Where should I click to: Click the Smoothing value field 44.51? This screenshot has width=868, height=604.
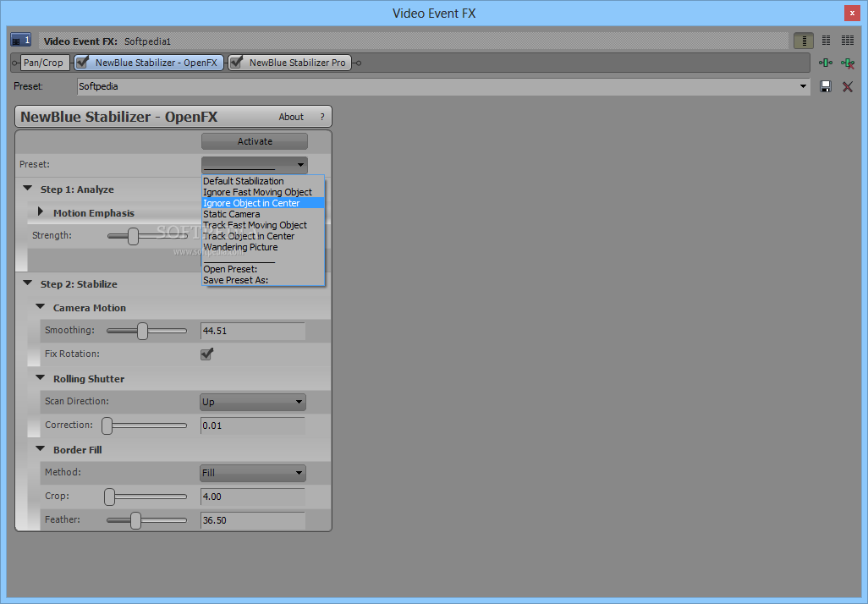(x=252, y=331)
